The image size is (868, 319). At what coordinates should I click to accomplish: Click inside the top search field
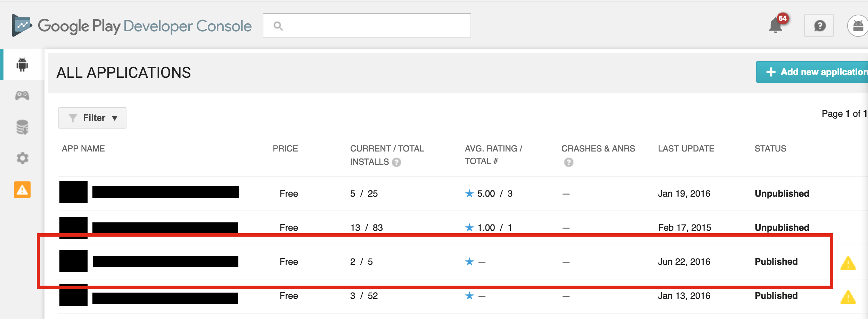click(367, 26)
